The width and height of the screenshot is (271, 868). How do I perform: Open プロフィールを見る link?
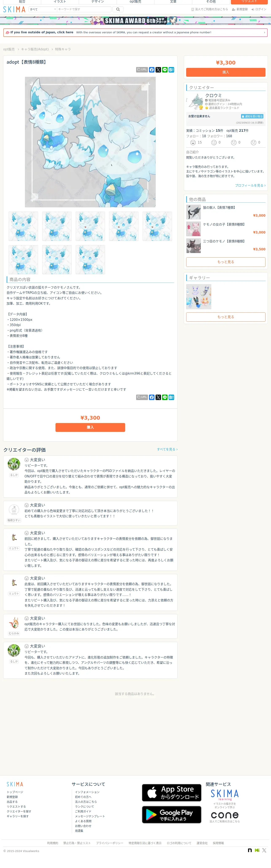click(x=250, y=185)
